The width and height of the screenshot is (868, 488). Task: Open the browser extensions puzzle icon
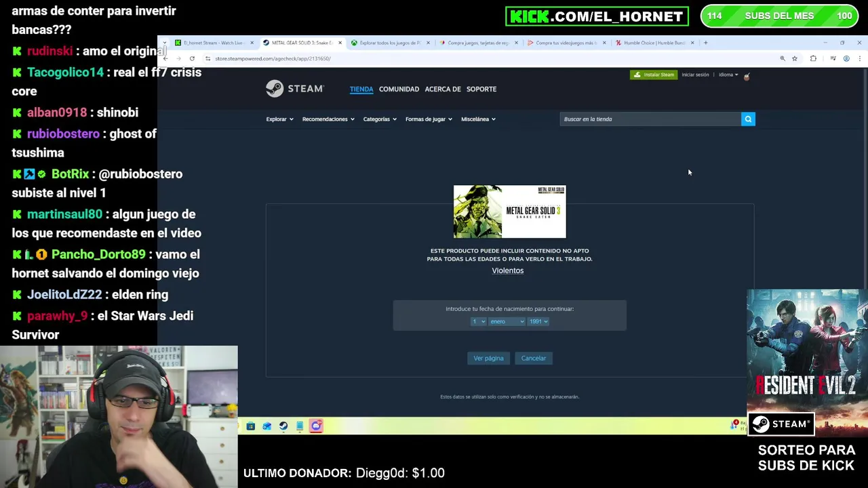coord(813,58)
